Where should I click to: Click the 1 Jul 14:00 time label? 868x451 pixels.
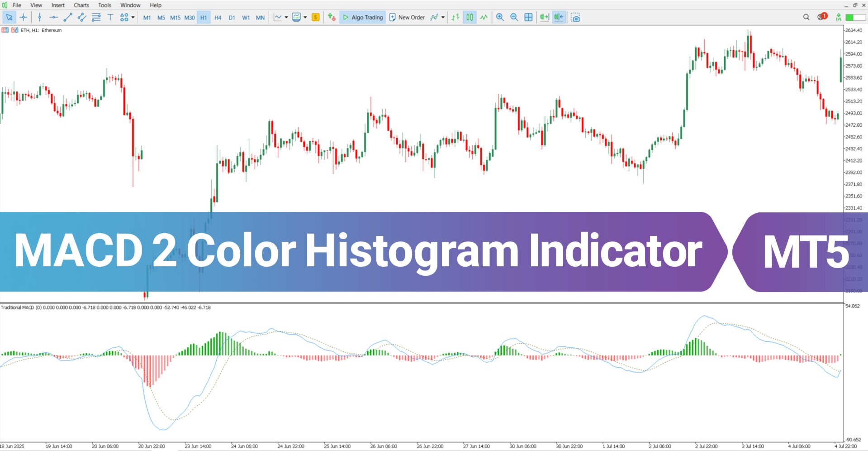613,446
